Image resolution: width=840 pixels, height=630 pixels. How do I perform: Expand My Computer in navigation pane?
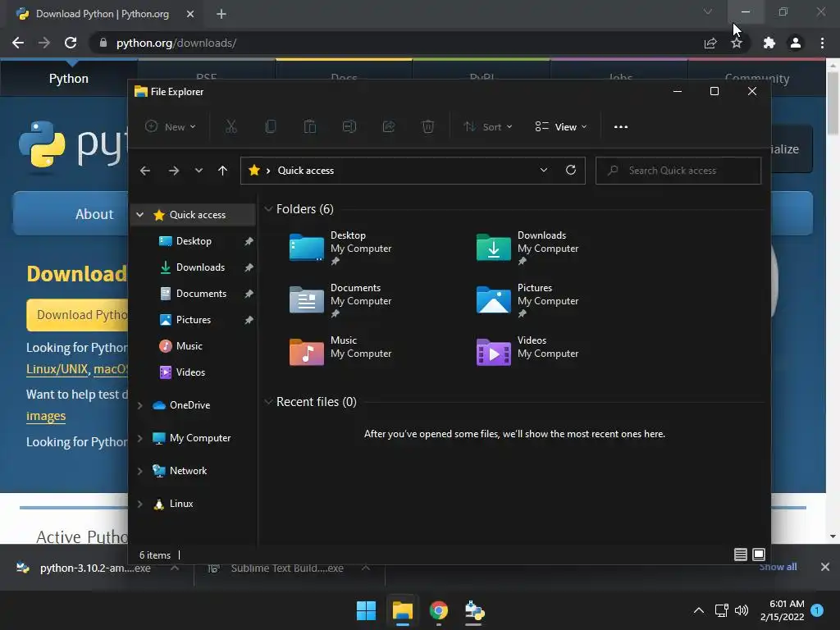click(139, 438)
